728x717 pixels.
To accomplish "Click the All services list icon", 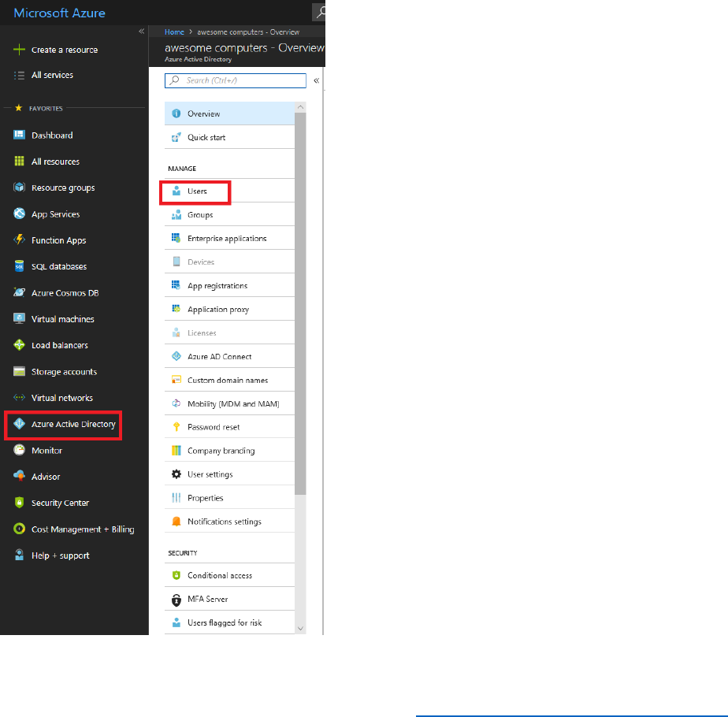I will 19,75.
